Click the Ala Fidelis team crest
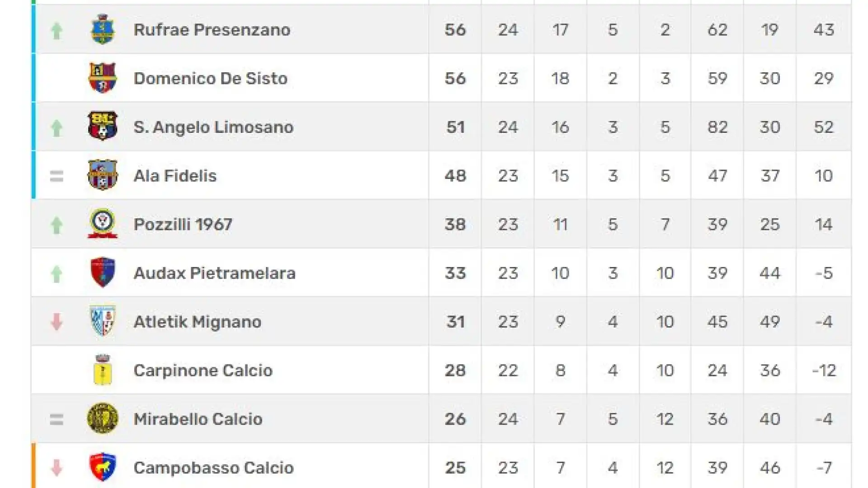 tap(103, 175)
